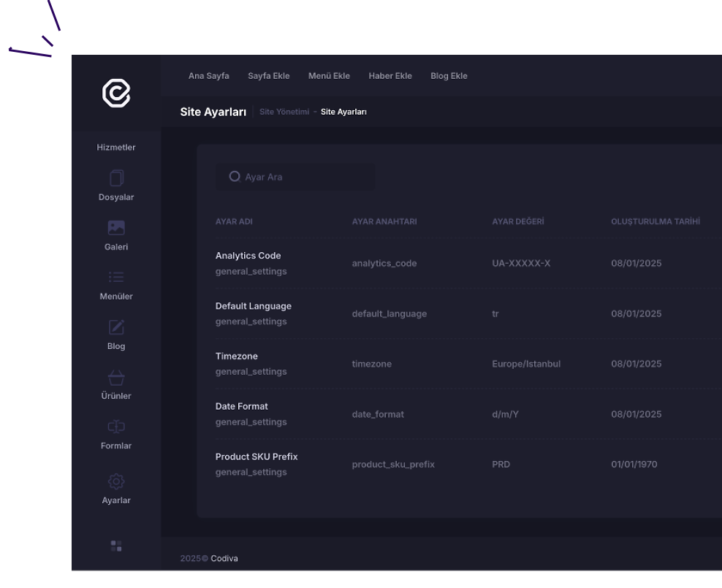Select the Date Format setting name

coord(242,406)
